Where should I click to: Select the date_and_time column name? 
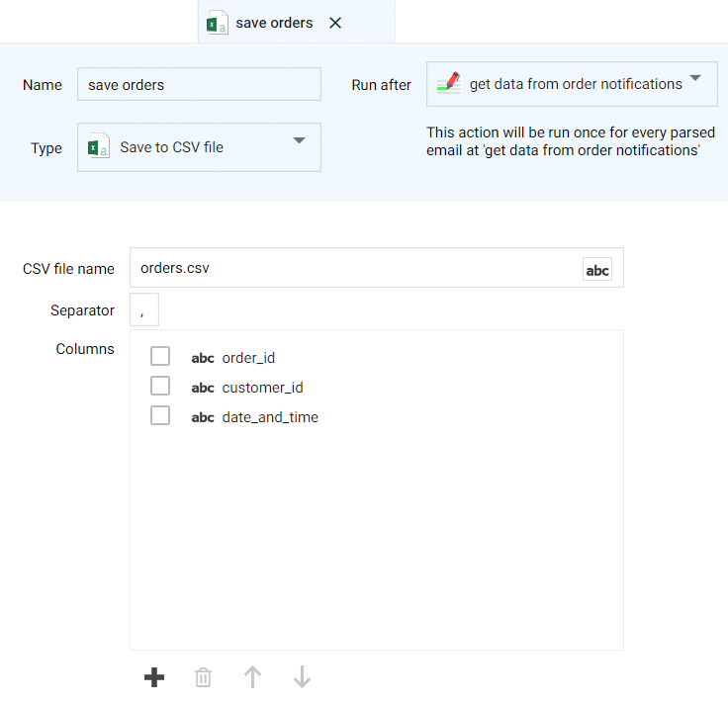click(270, 417)
